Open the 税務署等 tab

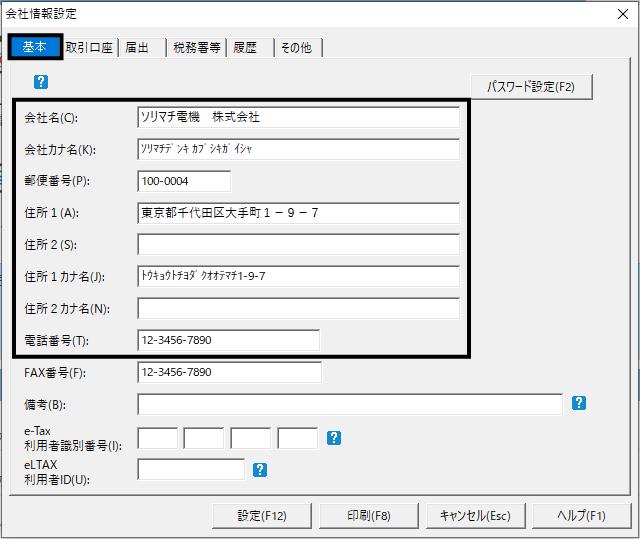(196, 48)
